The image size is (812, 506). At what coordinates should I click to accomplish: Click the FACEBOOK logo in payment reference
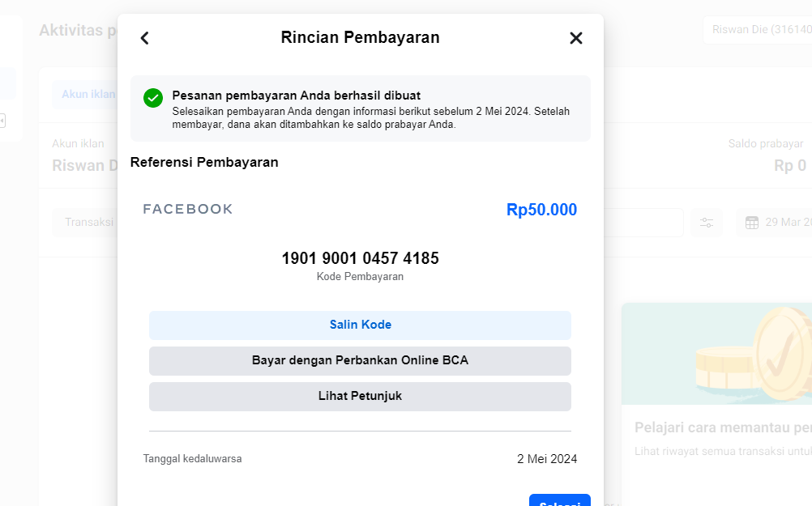point(188,209)
